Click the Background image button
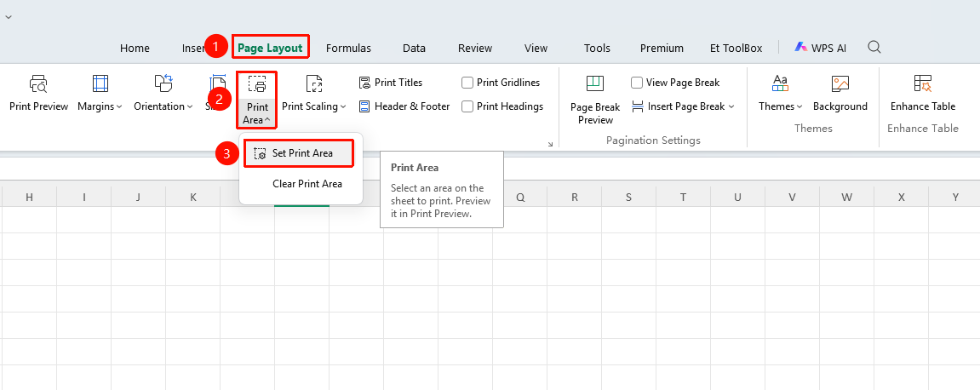Viewport: 980px width, 390px height. pyautogui.click(x=840, y=94)
